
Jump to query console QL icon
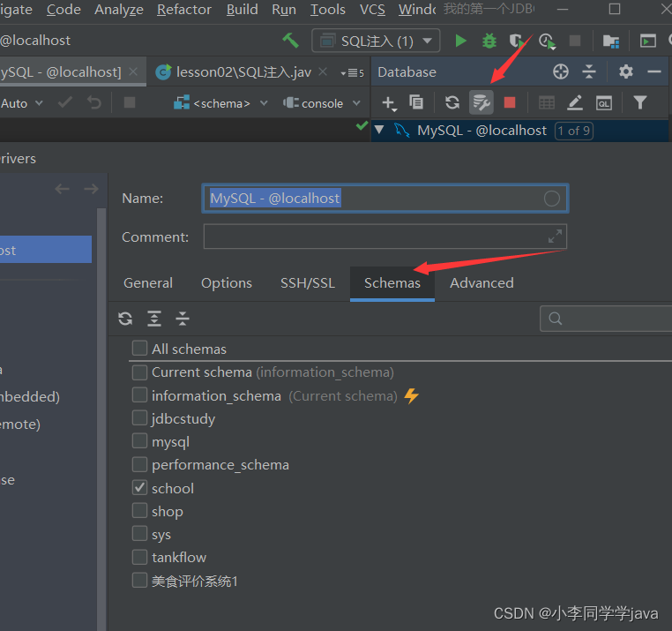point(603,103)
